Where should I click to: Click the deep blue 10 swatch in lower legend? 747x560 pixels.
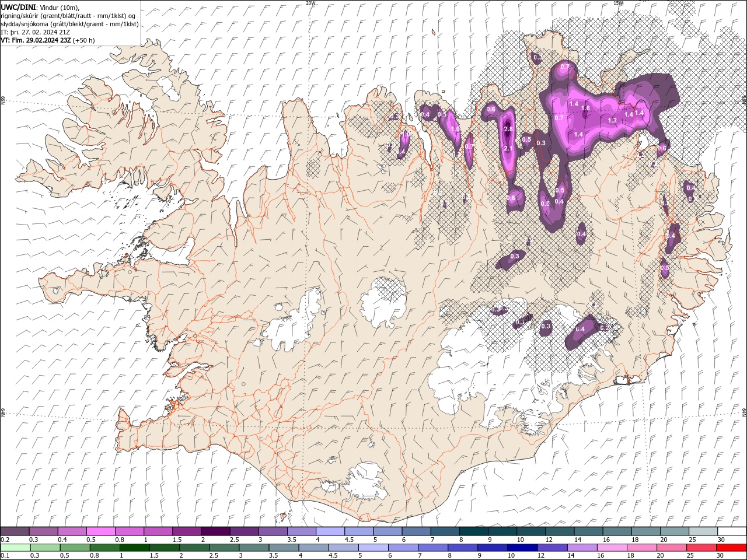[522, 548]
